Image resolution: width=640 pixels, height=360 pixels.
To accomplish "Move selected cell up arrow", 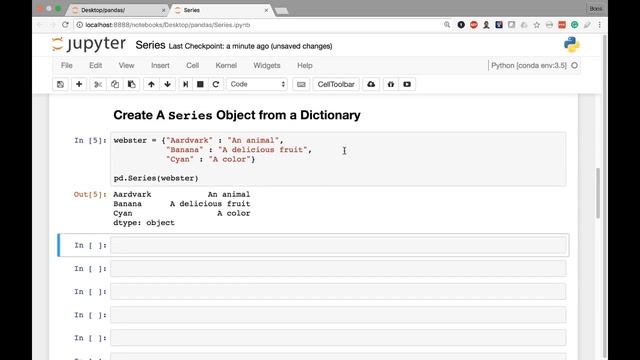I will [151, 84].
